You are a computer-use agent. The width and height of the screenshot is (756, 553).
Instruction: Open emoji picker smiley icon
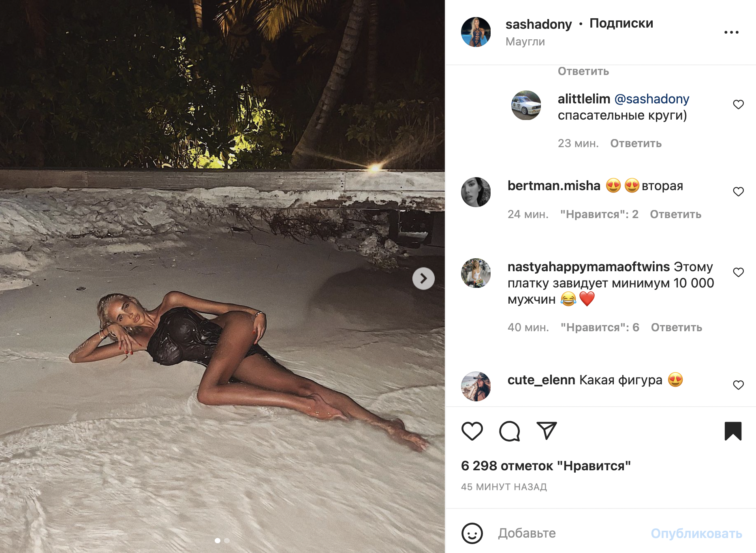point(472,533)
